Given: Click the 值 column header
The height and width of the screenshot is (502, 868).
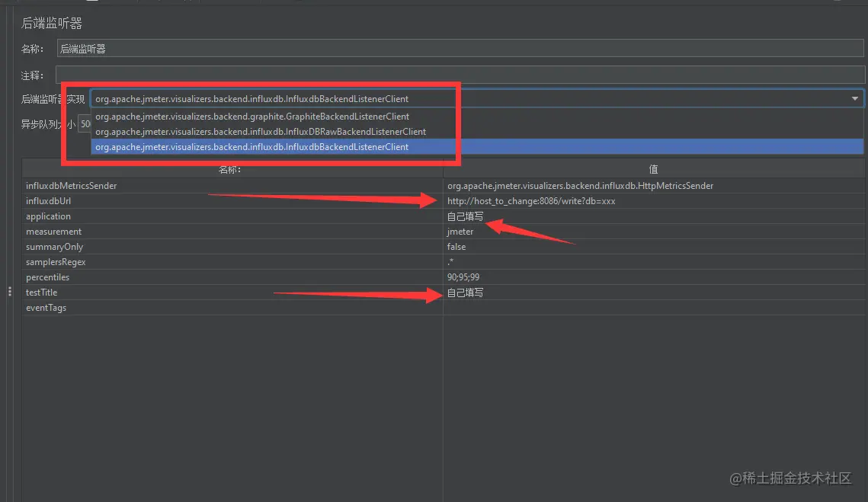Looking at the screenshot, I should click(653, 169).
